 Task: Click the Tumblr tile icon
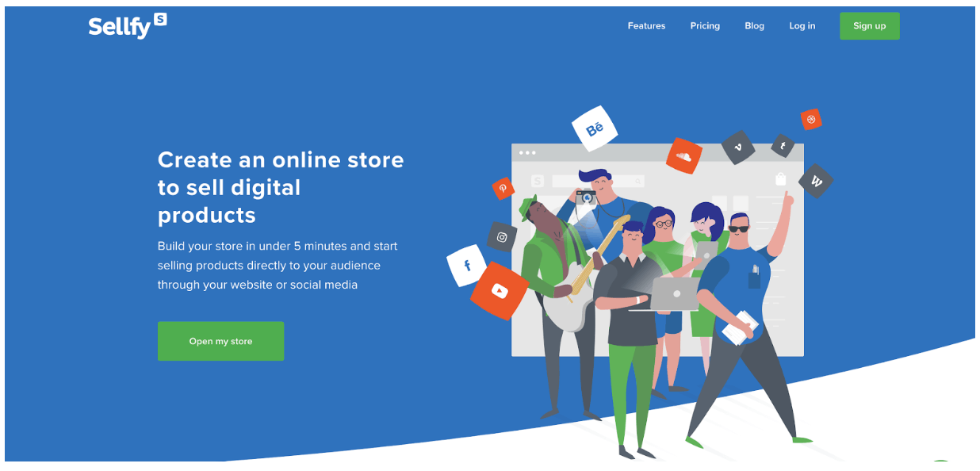point(783,146)
